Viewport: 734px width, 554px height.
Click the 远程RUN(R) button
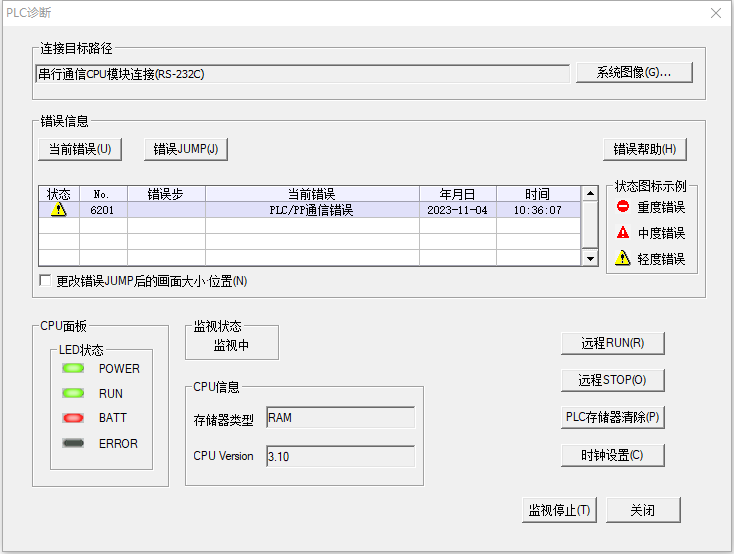click(612, 343)
